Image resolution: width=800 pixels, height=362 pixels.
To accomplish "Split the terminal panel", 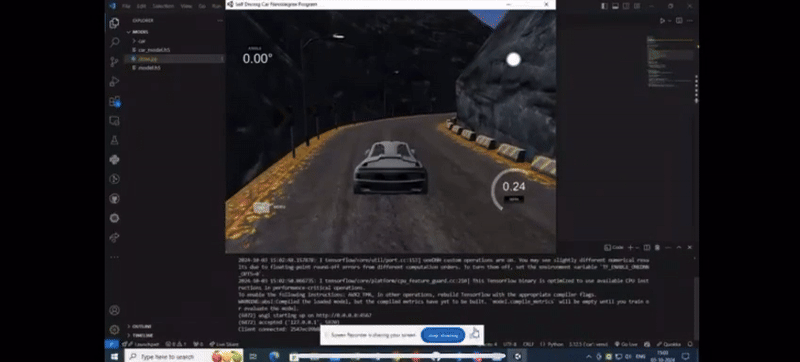I will [646, 247].
